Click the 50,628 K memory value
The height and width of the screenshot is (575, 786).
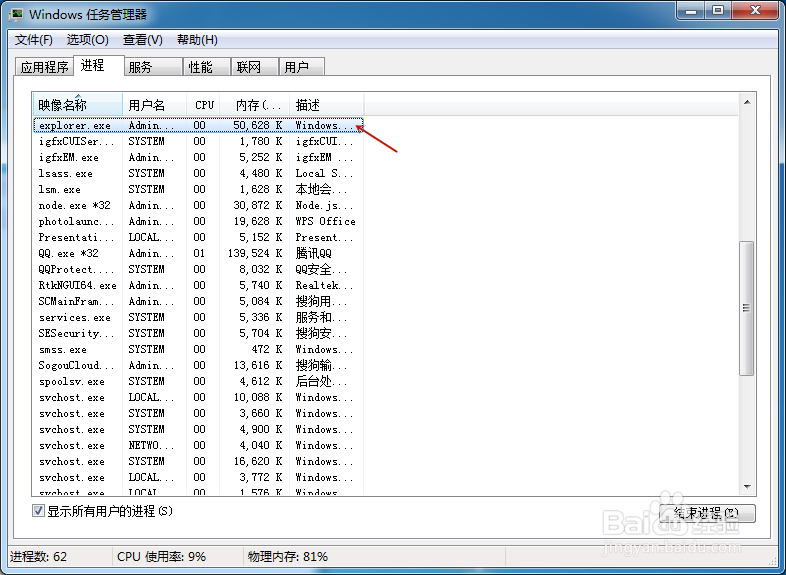257,125
